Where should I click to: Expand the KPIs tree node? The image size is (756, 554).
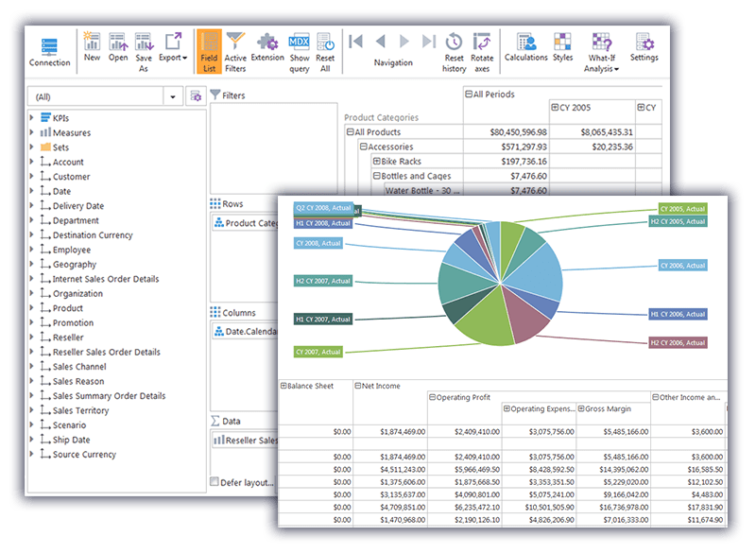[x=32, y=117]
